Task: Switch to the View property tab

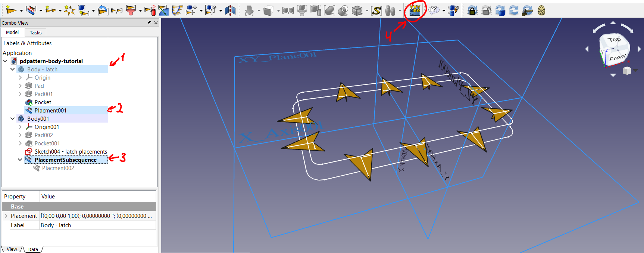Action: (x=12, y=249)
